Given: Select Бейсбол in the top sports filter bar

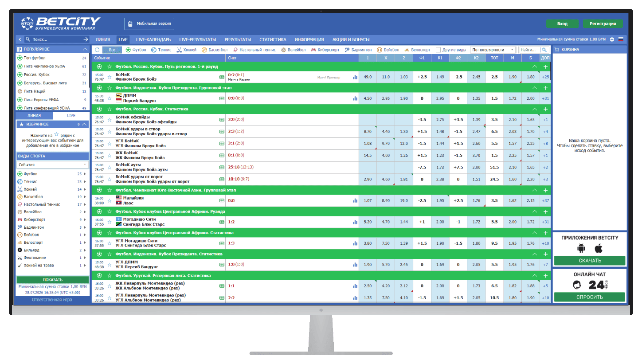Looking at the screenshot, I should pos(388,50).
